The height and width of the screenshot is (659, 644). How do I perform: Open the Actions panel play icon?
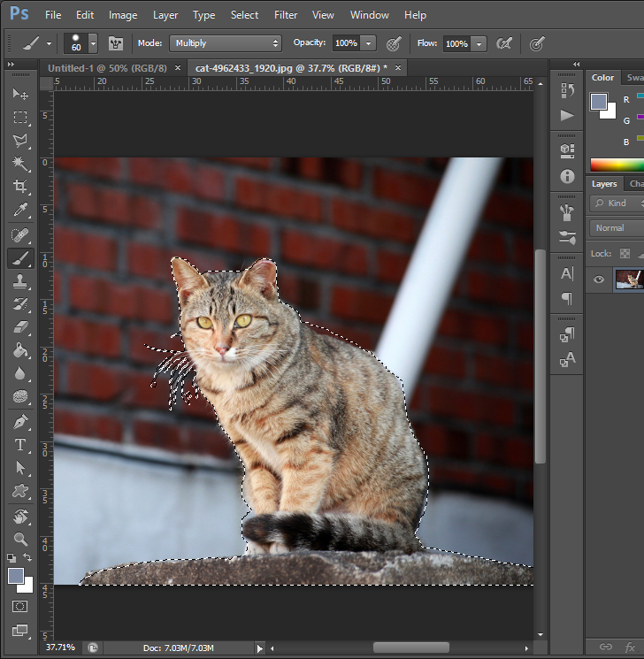567,115
